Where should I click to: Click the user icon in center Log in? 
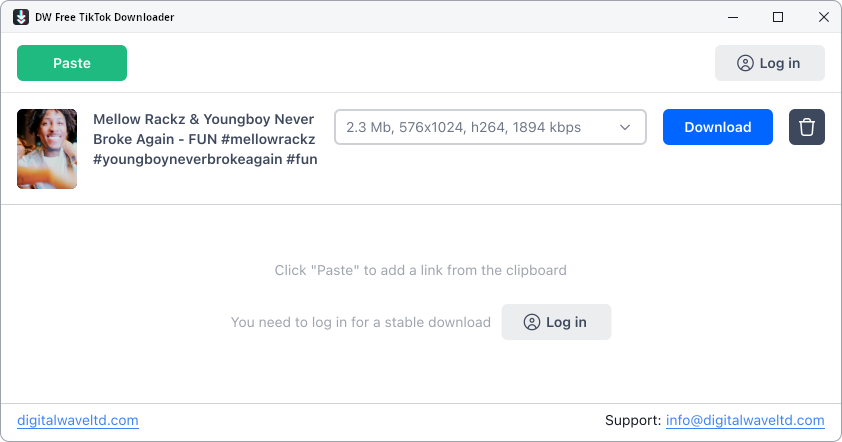click(532, 322)
